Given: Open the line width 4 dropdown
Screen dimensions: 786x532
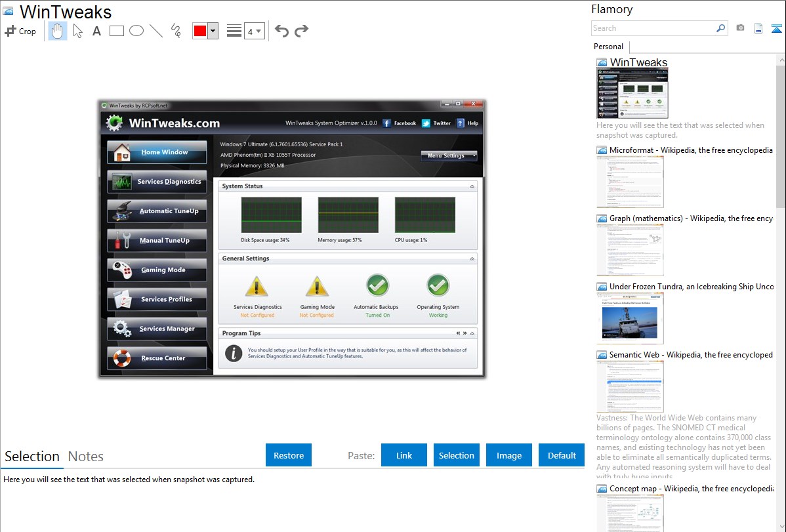Looking at the screenshot, I should (x=254, y=31).
